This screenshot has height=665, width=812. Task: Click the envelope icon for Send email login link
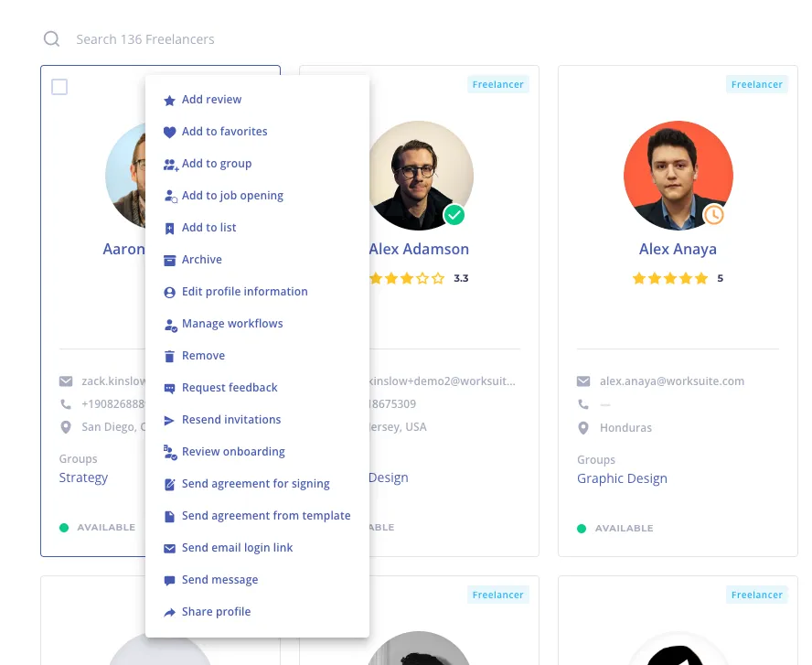(169, 549)
